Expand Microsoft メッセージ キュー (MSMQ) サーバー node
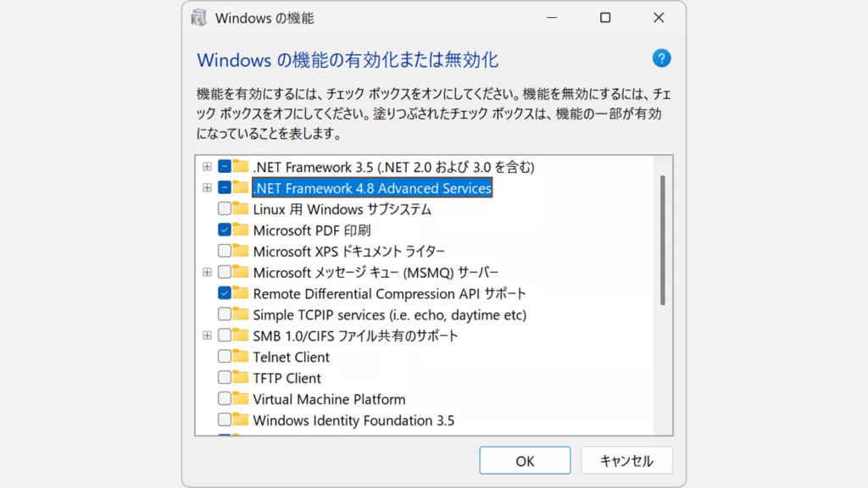Screen dimensions: 868x488 coord(207,272)
